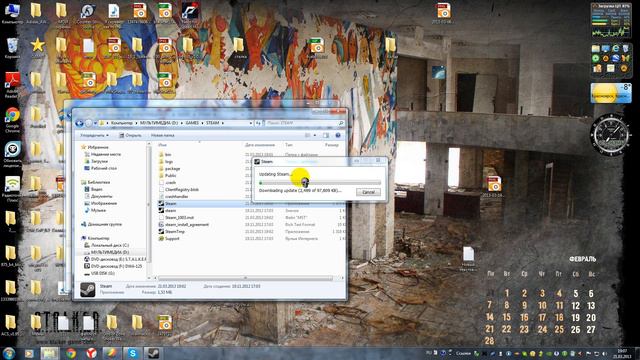
Task: Open Windows Start button
Action: point(8,353)
